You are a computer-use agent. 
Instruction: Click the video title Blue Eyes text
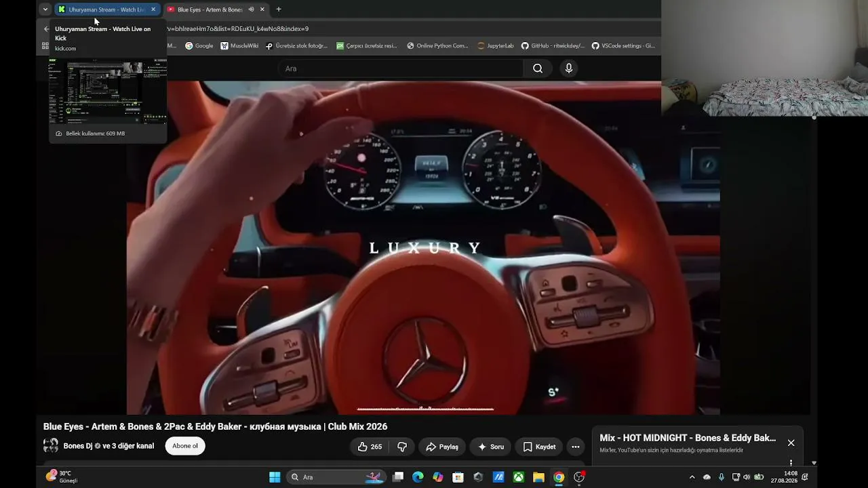tap(216, 426)
